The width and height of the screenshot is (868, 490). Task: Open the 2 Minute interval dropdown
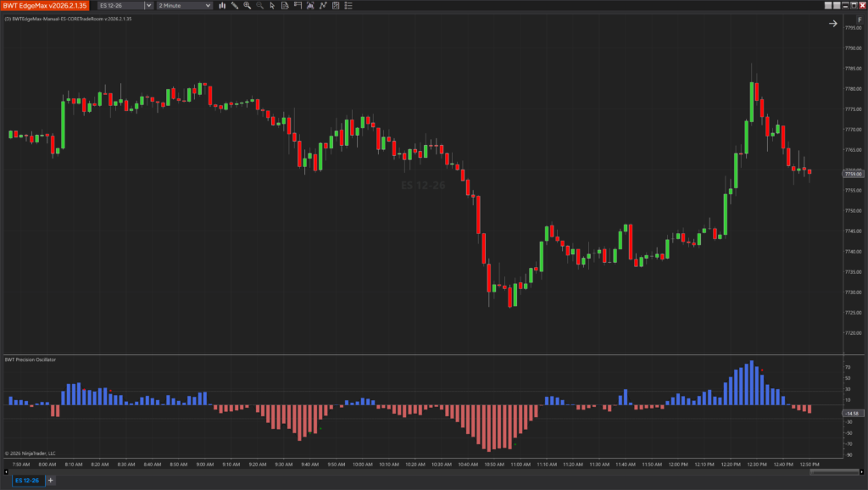click(x=184, y=6)
